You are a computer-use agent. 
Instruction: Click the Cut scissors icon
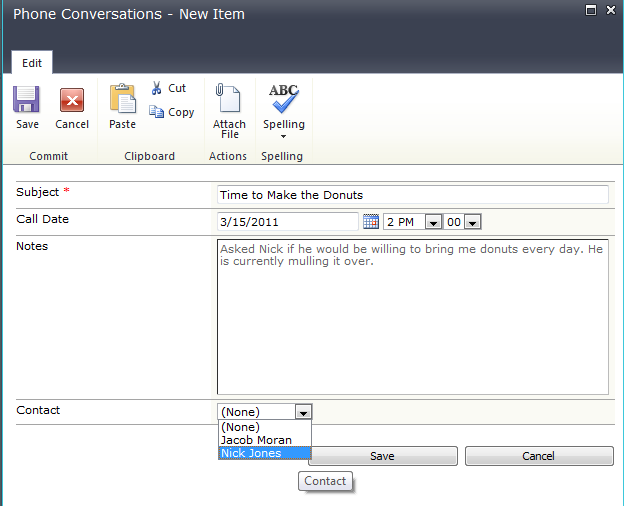click(156, 88)
